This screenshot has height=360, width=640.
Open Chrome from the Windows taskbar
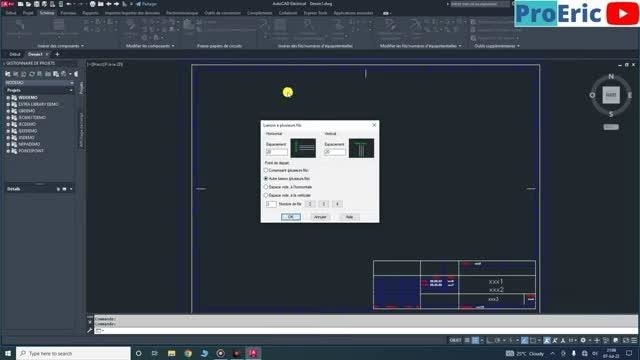pos(188,353)
